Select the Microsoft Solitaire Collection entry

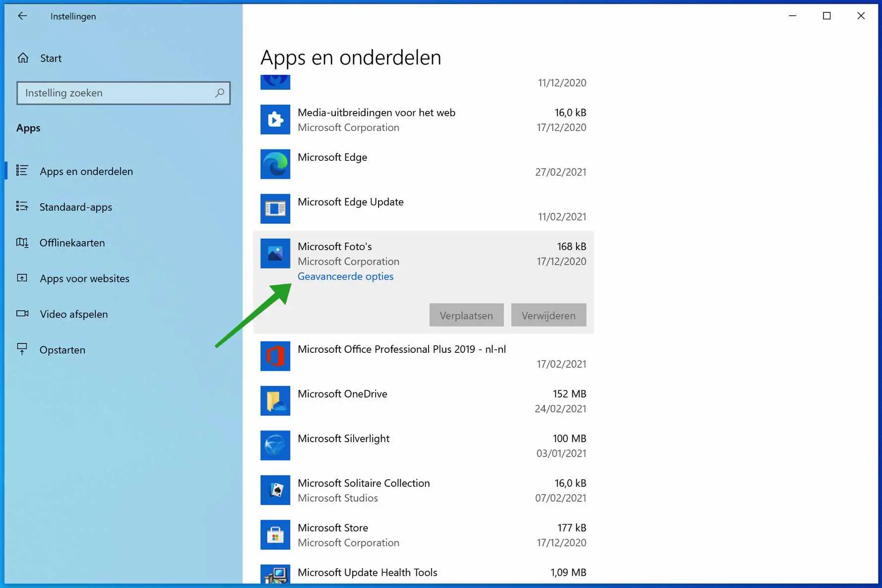click(x=423, y=490)
